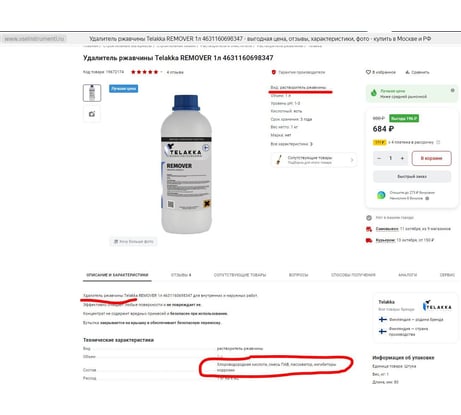
Task: Click the Telakka brand logo
Action: point(437,306)
